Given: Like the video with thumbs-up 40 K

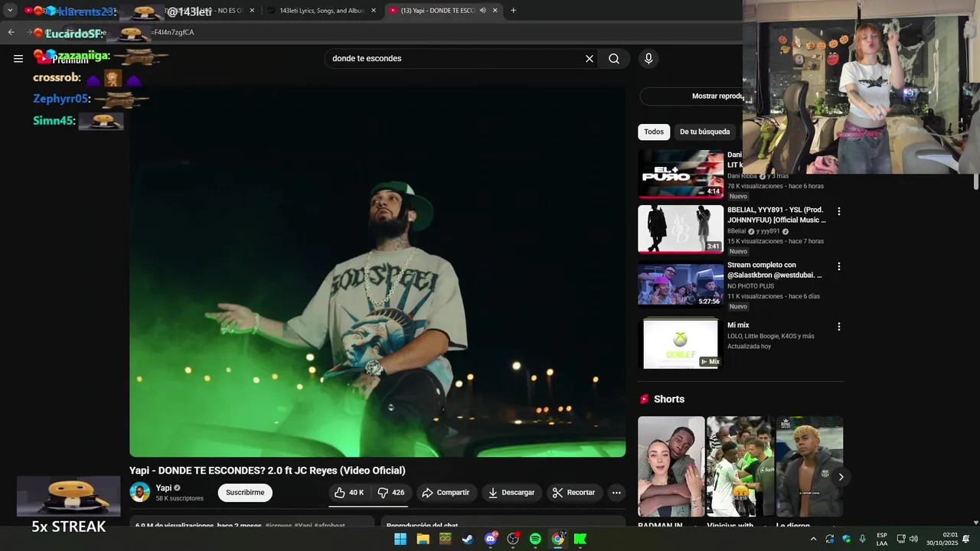Looking at the screenshot, I should tap(349, 493).
